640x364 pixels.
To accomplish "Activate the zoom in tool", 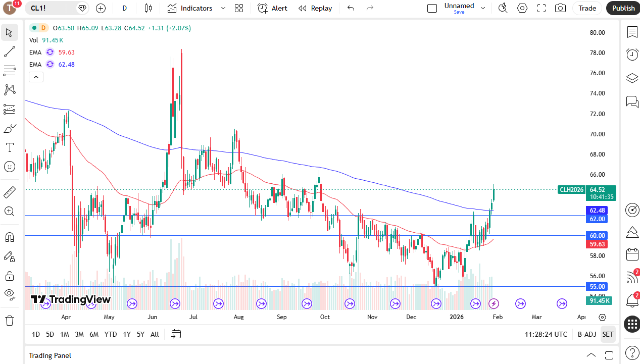I will click(x=9, y=212).
